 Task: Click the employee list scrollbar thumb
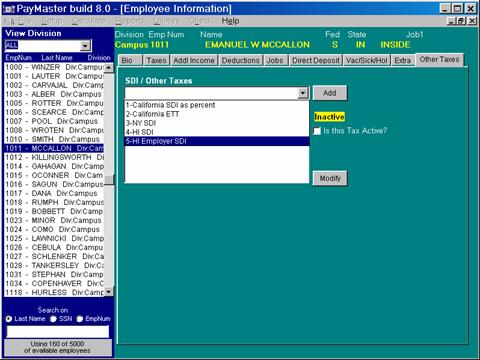pyautogui.click(x=109, y=180)
